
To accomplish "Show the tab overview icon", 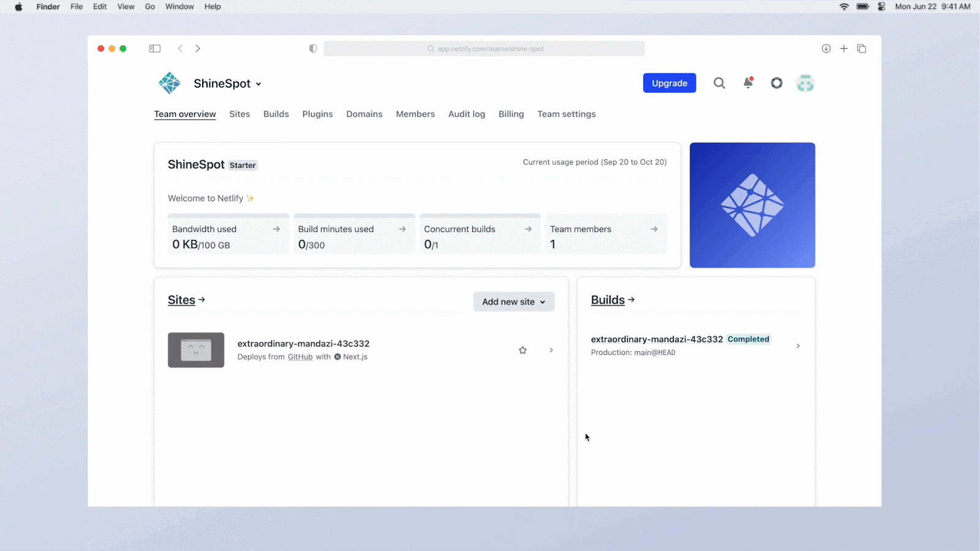I will point(862,48).
